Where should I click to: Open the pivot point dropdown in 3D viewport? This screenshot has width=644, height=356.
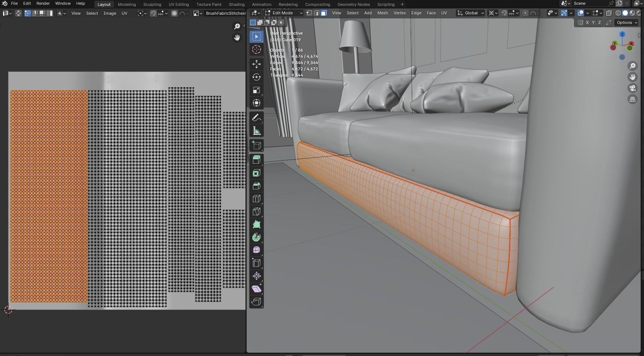(x=492, y=13)
